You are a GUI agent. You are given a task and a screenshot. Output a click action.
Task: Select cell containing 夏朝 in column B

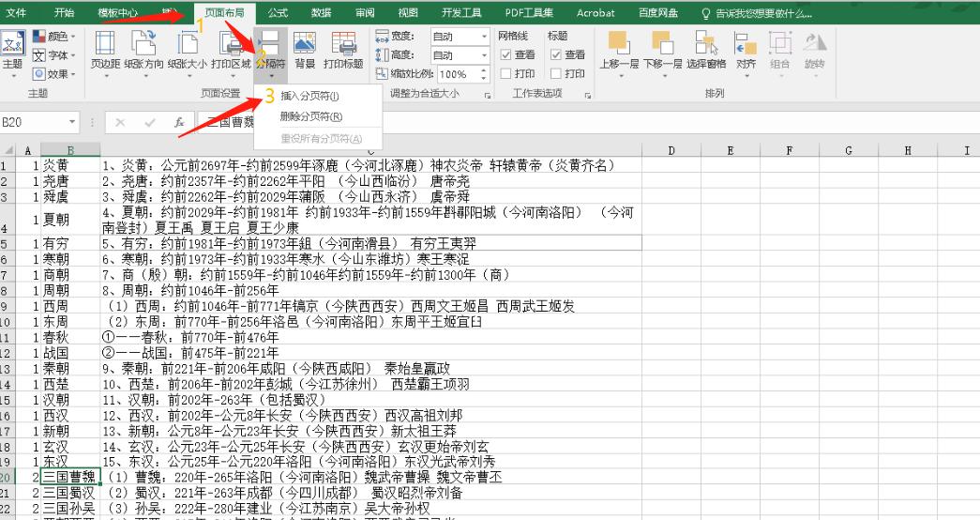tap(70, 221)
